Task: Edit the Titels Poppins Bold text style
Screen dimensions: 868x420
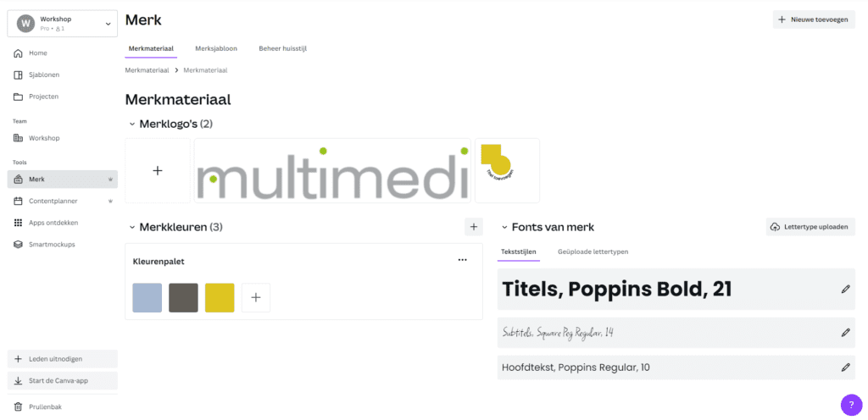Action: point(845,289)
